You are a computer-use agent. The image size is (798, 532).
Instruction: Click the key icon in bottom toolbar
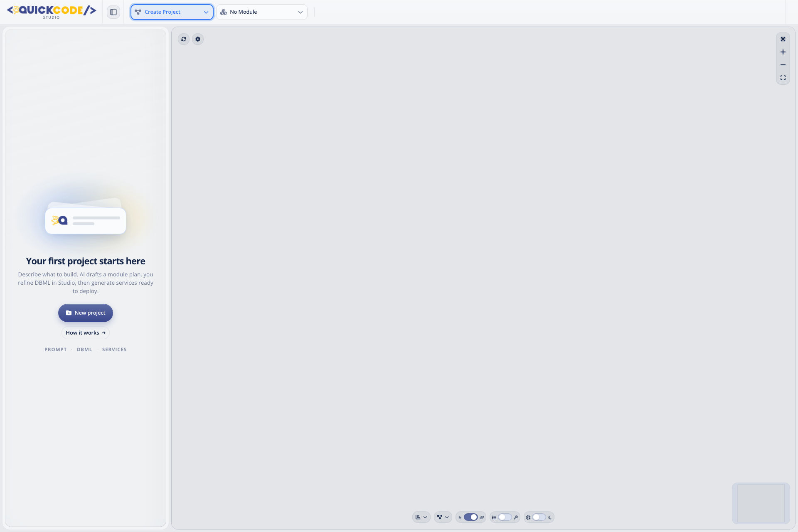point(516,517)
